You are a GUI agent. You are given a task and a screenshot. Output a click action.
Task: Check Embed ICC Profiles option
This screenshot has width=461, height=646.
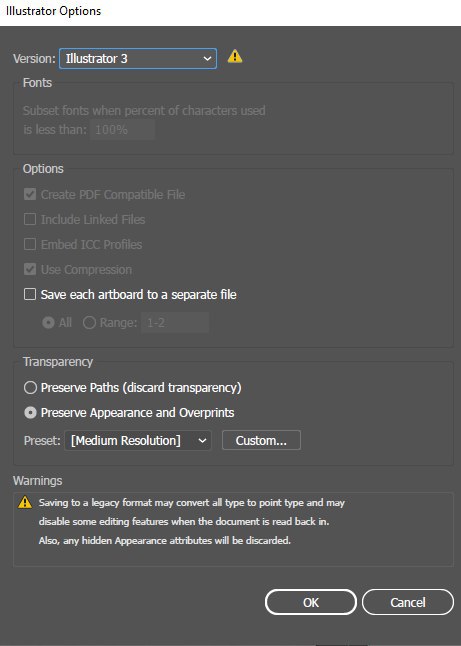(30, 244)
